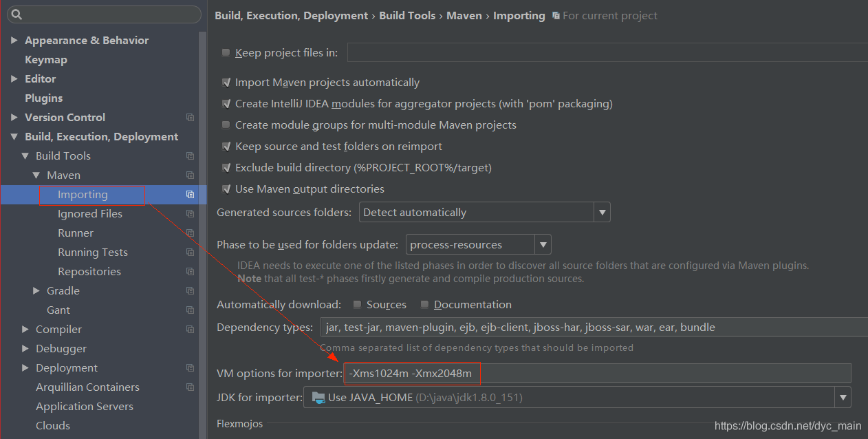868x439 pixels.
Task: Open the folders update phase dropdown
Action: [x=543, y=245]
